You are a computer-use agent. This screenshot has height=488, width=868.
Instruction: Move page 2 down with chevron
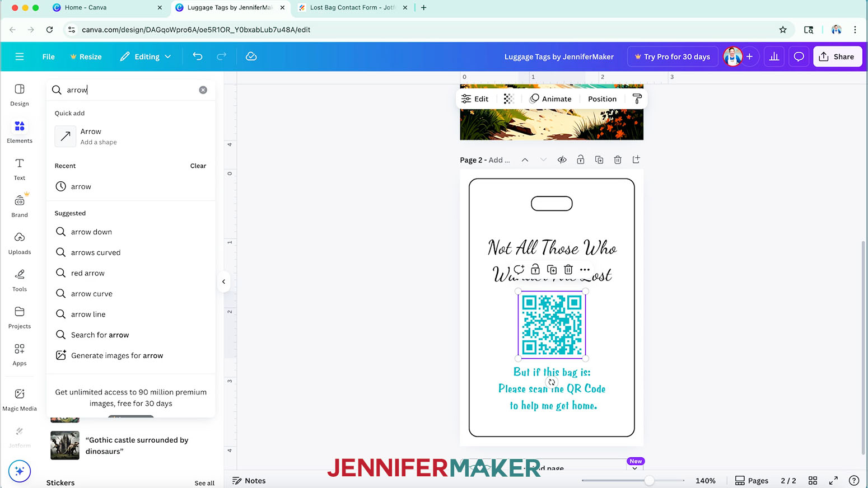[543, 160]
